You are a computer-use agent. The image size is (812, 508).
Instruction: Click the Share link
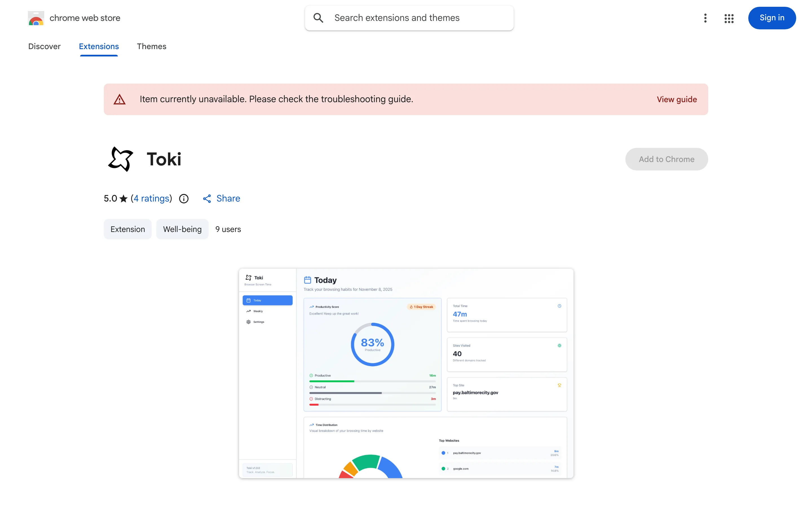228,199
